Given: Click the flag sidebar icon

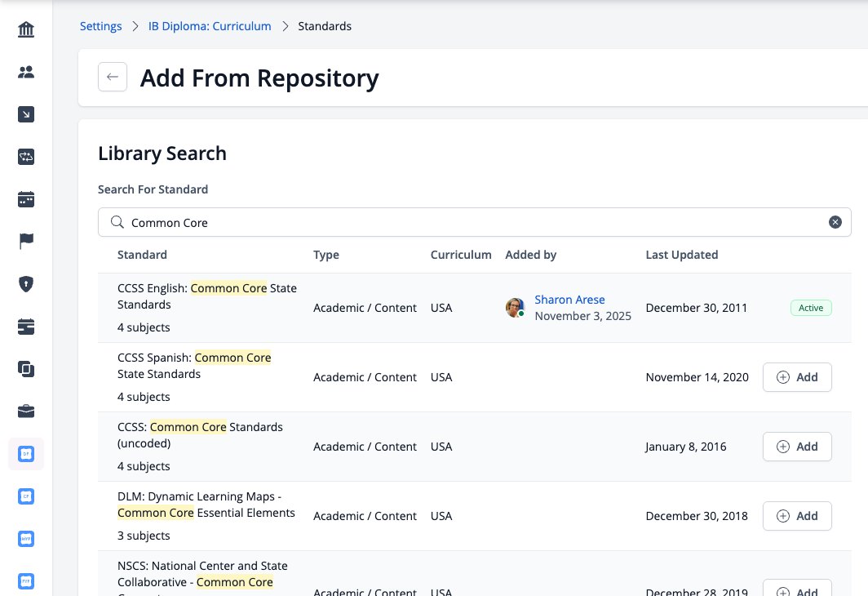Looking at the screenshot, I should pos(26,242).
